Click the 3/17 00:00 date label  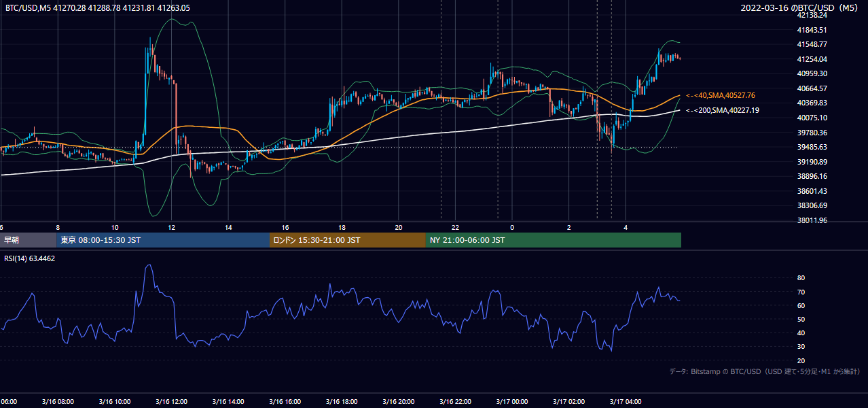click(x=512, y=402)
